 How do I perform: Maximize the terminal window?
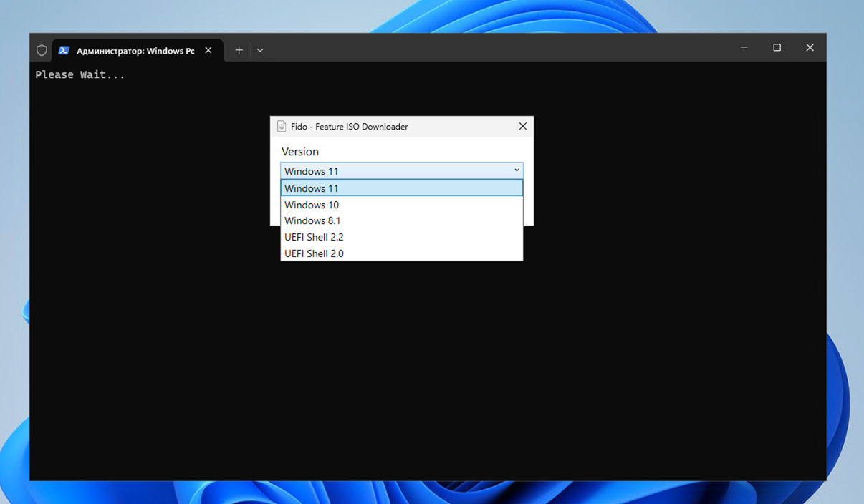pyautogui.click(x=777, y=47)
